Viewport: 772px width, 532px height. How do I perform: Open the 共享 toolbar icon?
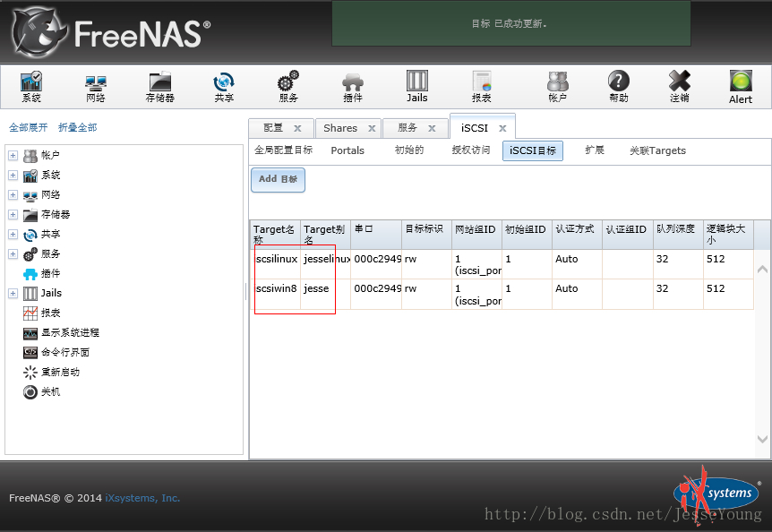[224, 87]
